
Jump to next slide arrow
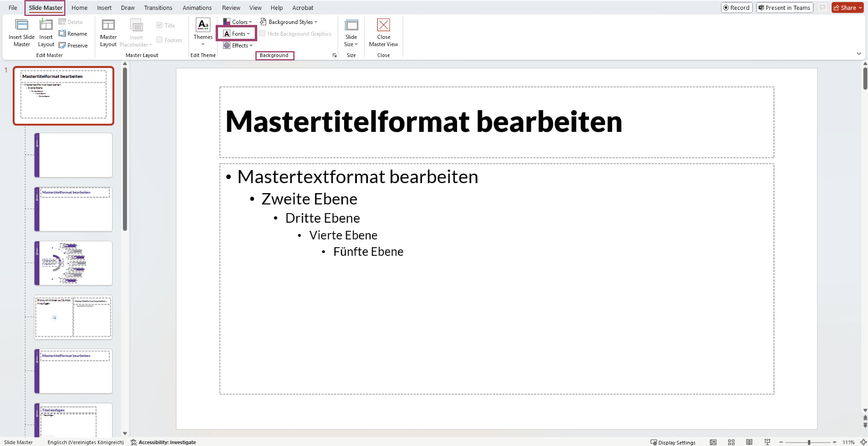point(865,425)
